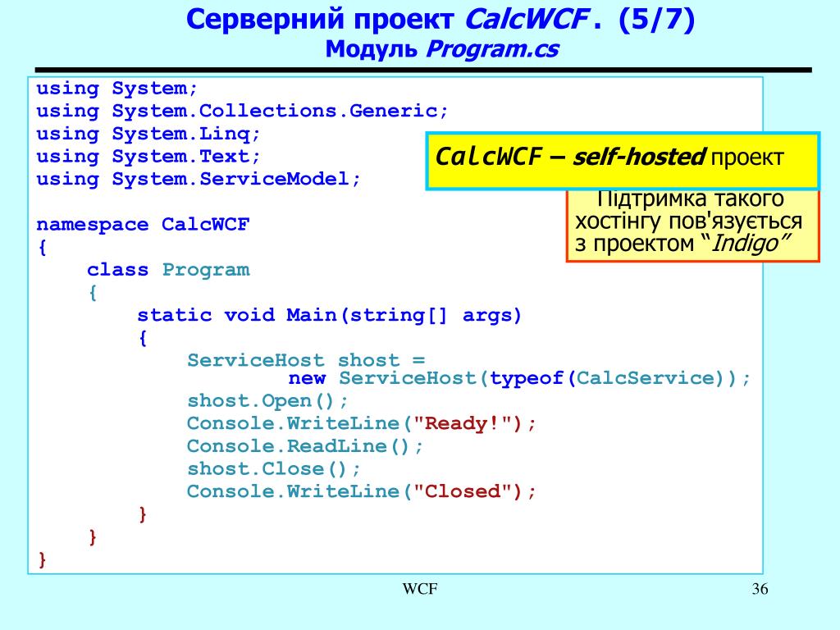Click the subtitle "Модуль Program.cs"

(442, 49)
